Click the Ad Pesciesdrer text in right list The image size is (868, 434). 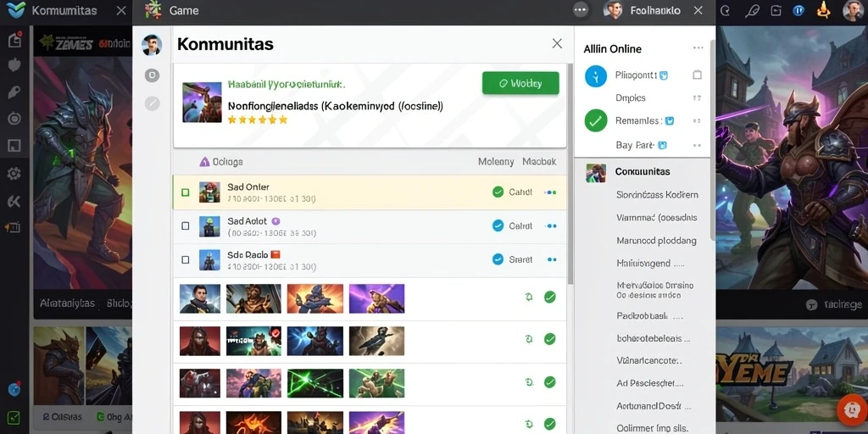pos(650,383)
